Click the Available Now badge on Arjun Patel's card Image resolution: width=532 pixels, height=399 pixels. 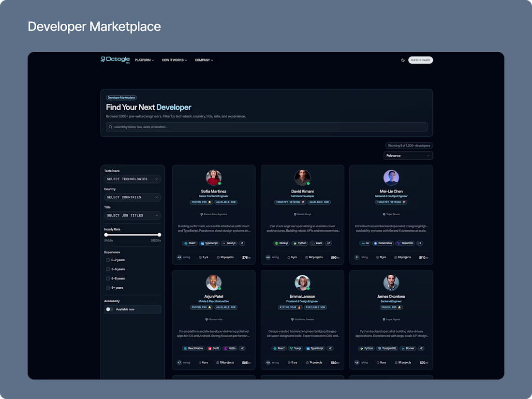(x=226, y=308)
